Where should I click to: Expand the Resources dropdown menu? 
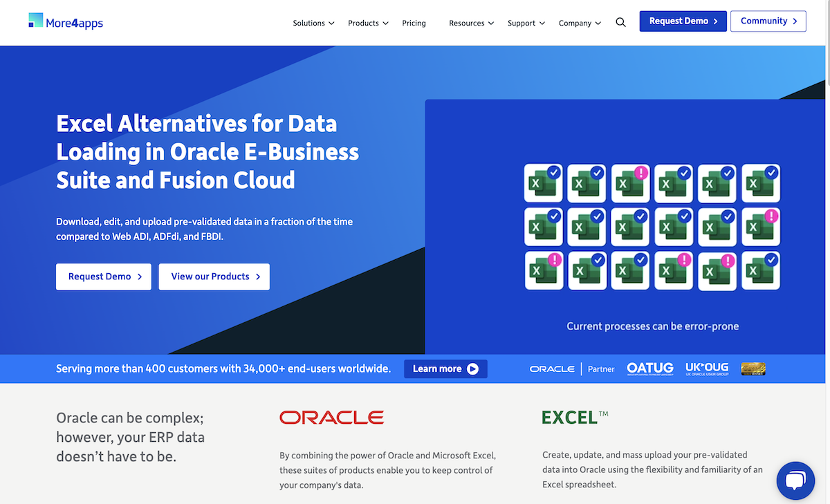point(471,23)
